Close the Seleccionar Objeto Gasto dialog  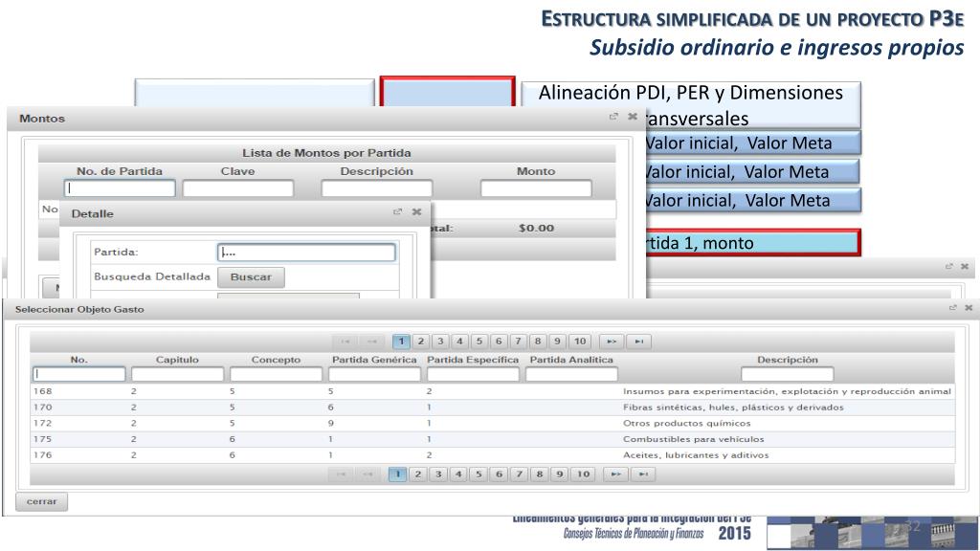(x=969, y=307)
